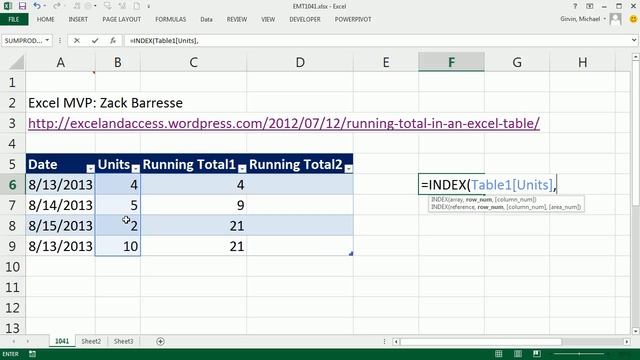This screenshot has height=360, width=640.
Task: Select column A header
Action: 60,62
